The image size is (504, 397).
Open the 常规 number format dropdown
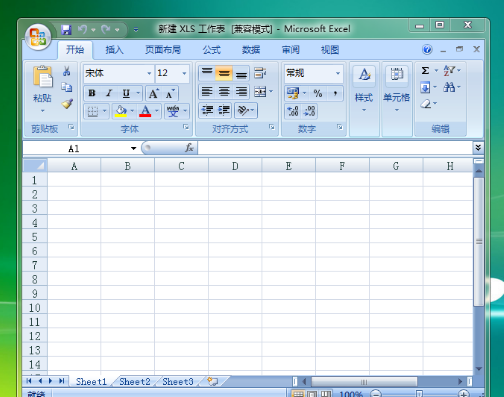pos(338,73)
